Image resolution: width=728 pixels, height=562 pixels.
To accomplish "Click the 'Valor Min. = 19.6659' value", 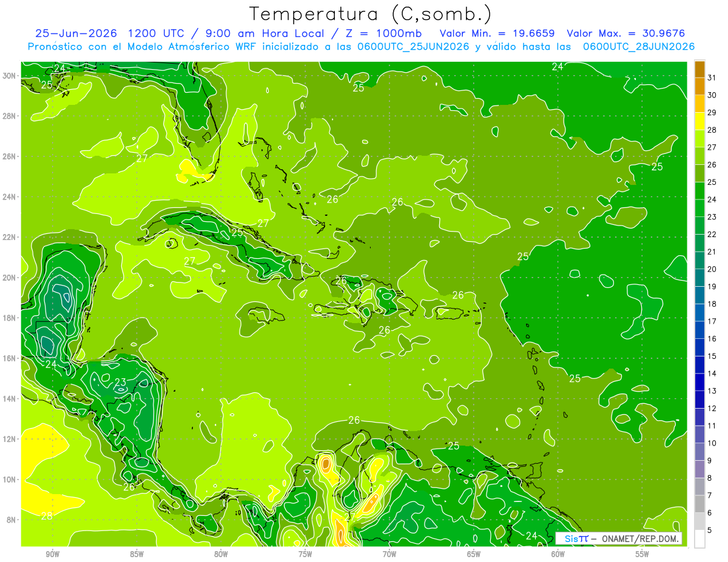I will (497, 33).
